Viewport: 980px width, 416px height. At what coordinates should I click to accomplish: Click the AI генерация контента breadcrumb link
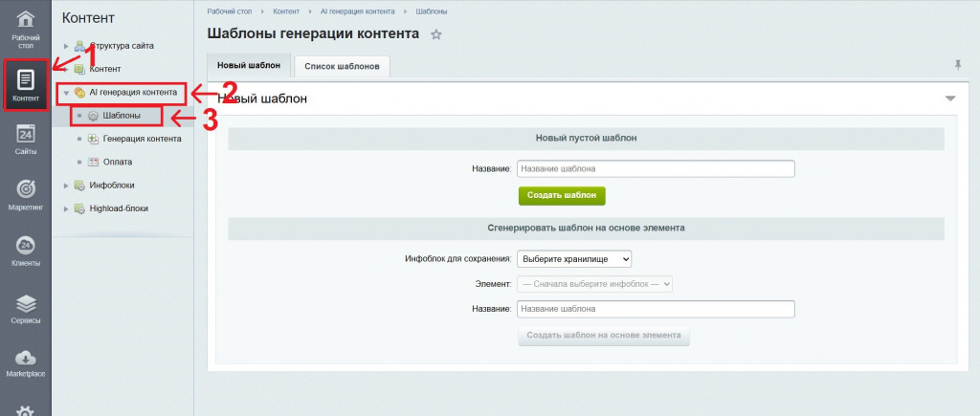coord(358,11)
